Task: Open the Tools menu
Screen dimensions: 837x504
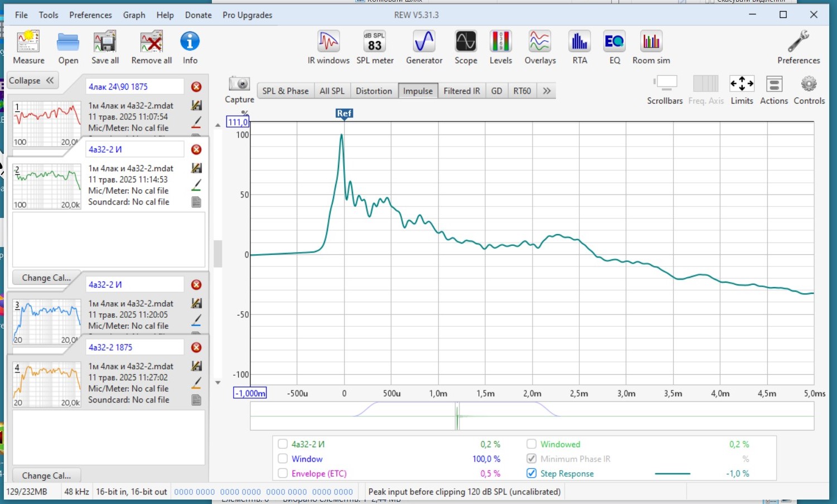Action: [49, 15]
